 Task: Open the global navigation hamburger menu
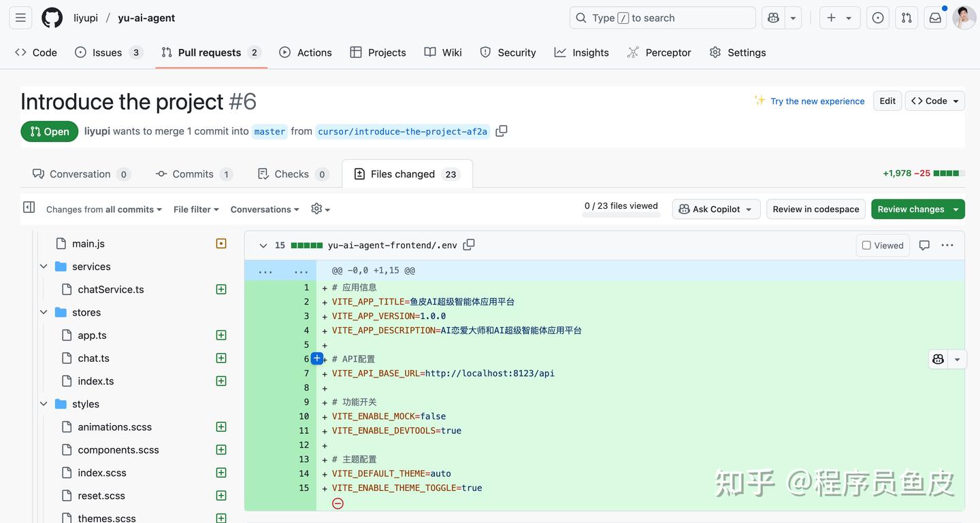(20, 17)
